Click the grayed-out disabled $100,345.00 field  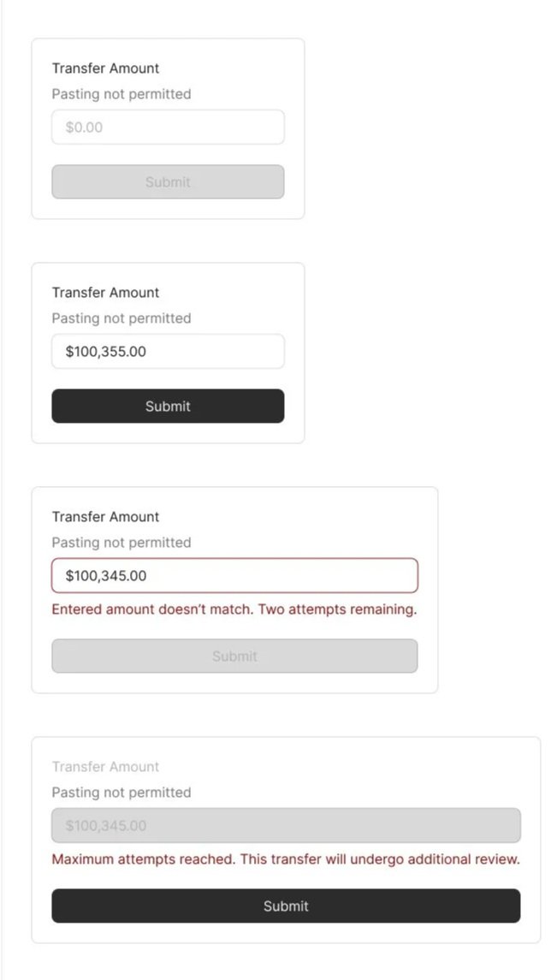(x=286, y=826)
